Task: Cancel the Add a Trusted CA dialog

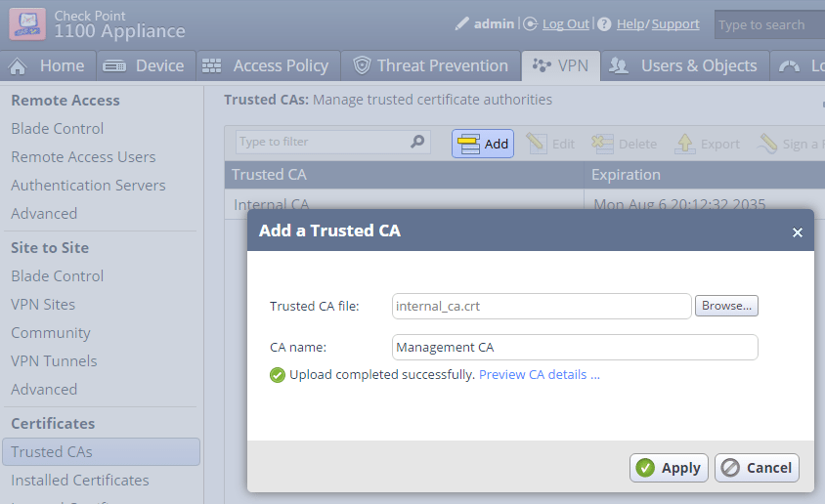Action: (757, 468)
